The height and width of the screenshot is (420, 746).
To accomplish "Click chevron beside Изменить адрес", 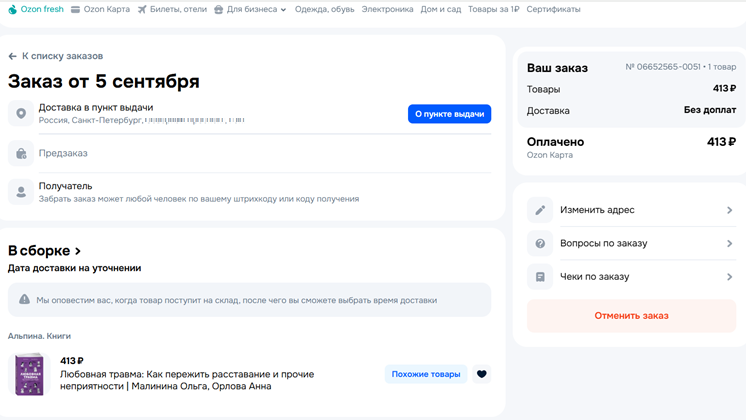I will (729, 210).
